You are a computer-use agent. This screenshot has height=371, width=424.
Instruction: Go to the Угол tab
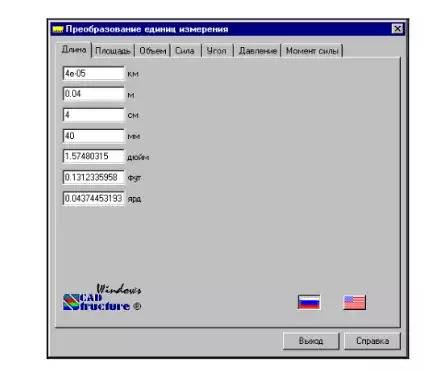click(x=216, y=51)
